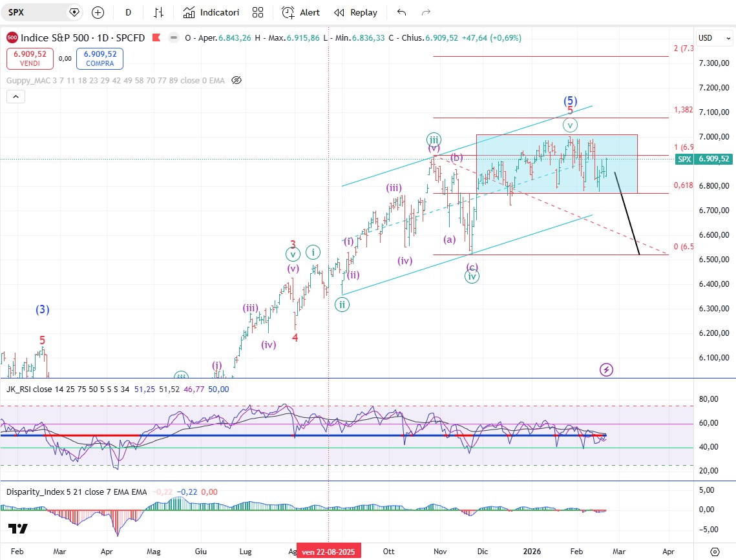Image resolution: width=736 pixels, height=560 pixels.
Task: Select the circled i wave label
Action: point(313,253)
